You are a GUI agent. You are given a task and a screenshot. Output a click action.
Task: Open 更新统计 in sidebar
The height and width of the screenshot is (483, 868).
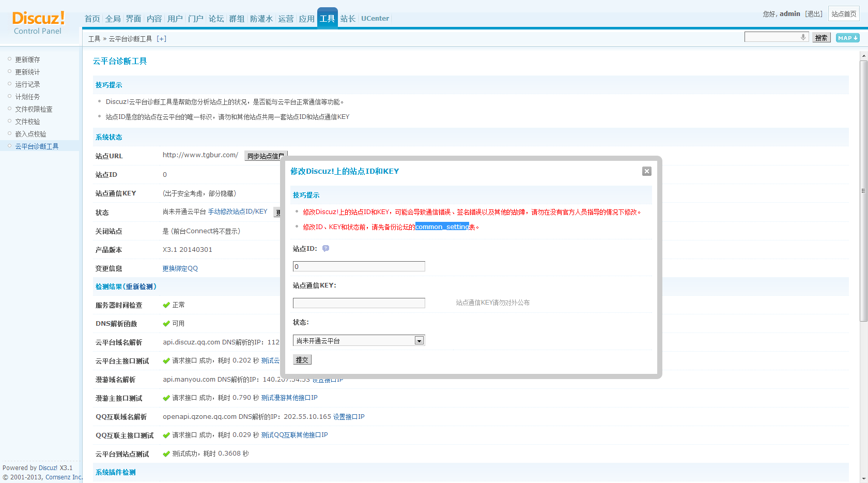(27, 72)
